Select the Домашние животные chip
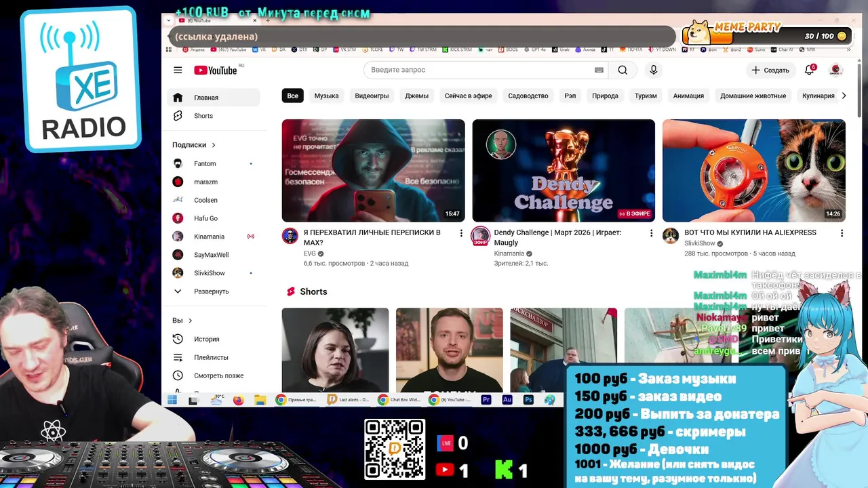The width and height of the screenshot is (868, 488). click(753, 96)
